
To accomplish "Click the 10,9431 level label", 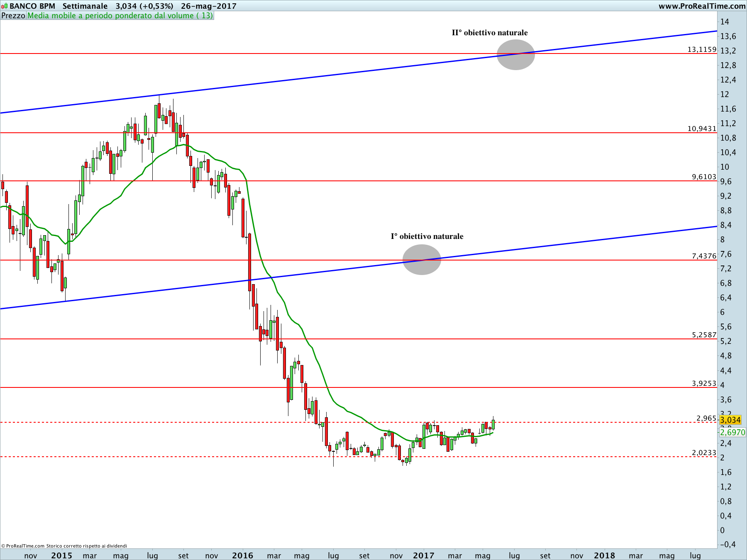I will coord(702,129).
